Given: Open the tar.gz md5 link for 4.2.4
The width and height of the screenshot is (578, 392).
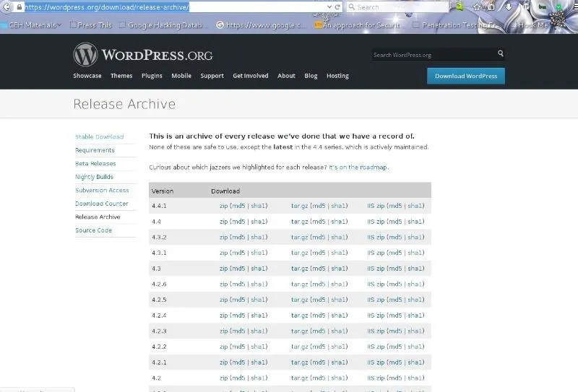Looking at the screenshot, I should pyautogui.click(x=319, y=315).
